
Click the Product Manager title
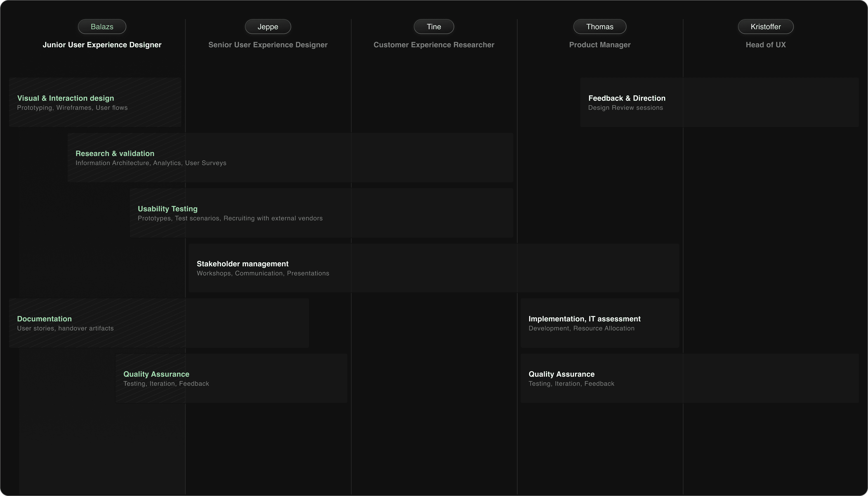point(599,45)
